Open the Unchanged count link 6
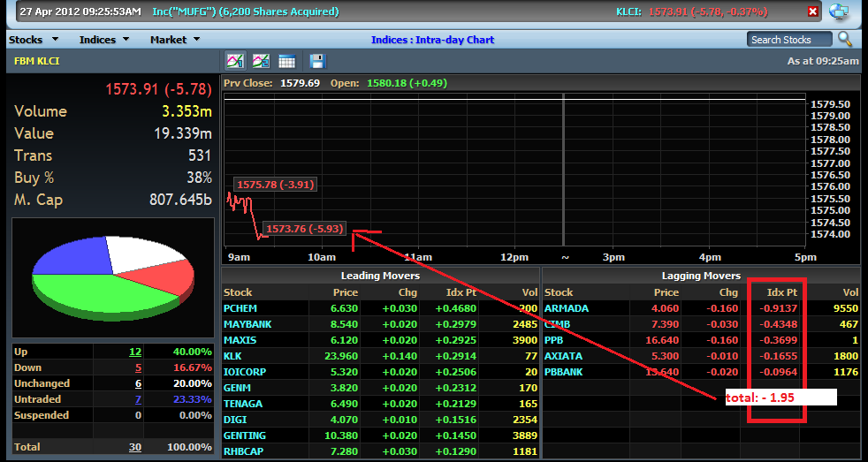 pyautogui.click(x=139, y=383)
